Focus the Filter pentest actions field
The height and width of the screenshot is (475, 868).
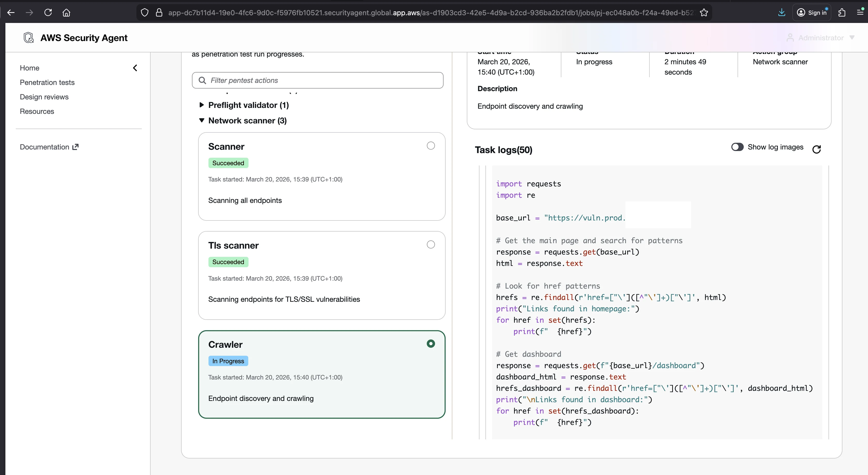point(317,81)
